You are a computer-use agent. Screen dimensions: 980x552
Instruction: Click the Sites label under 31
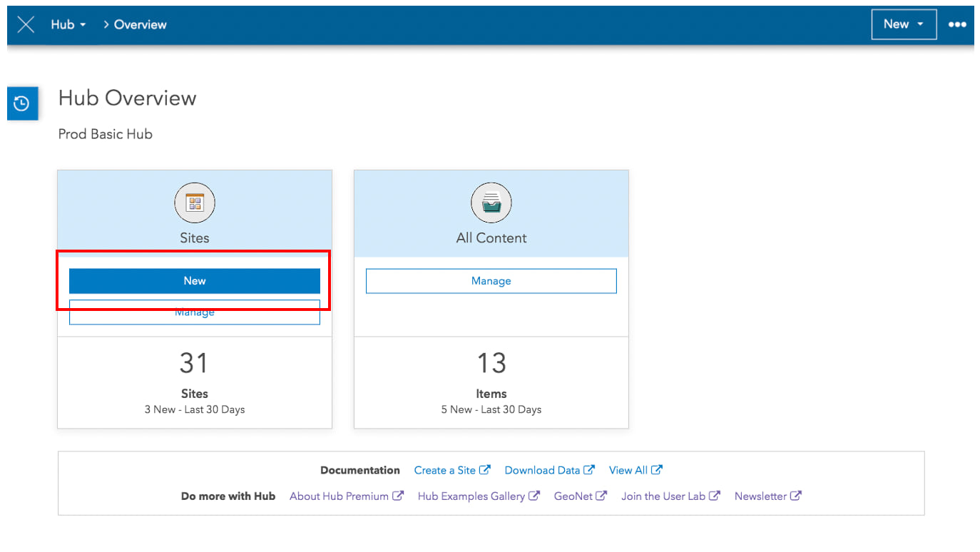point(195,394)
